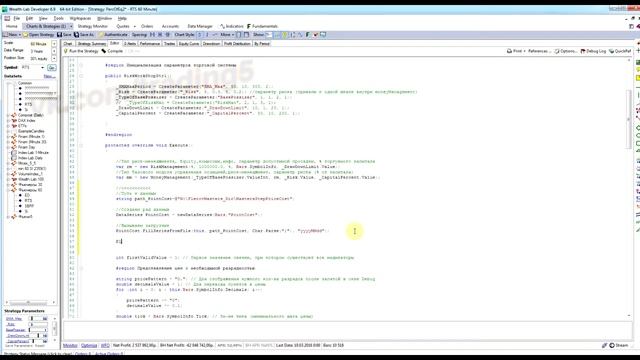Adjust the _Risk parameter slider
The height and width of the screenshot is (360, 640).
coord(38,324)
